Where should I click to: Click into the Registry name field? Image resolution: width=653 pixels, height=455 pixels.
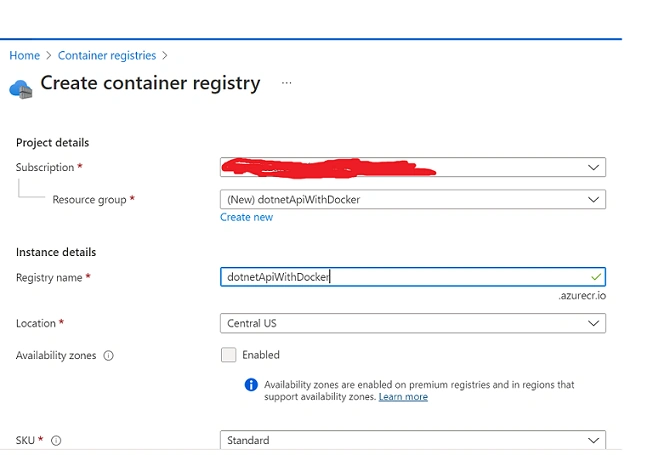413,277
